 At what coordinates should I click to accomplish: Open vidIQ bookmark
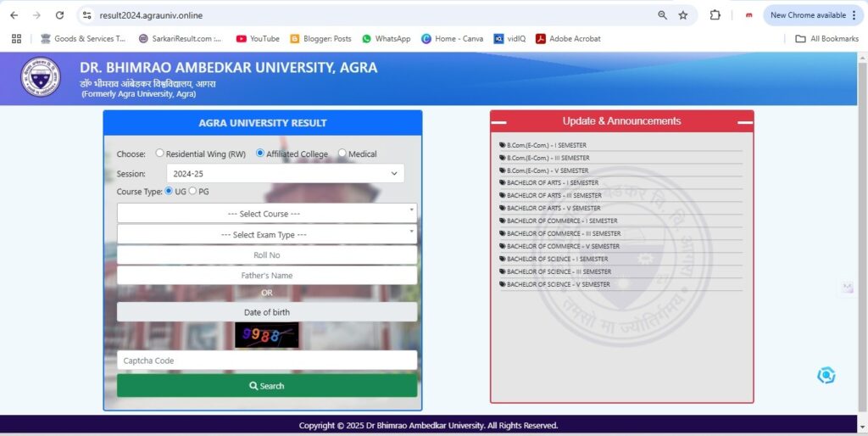509,39
